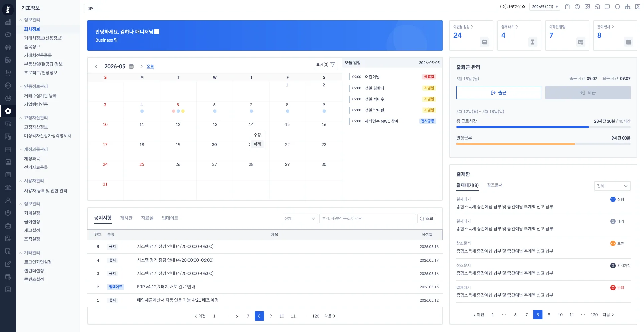Screen dimensions: 644x332
Task: Go to next month in calendar
Action: tap(141, 66)
